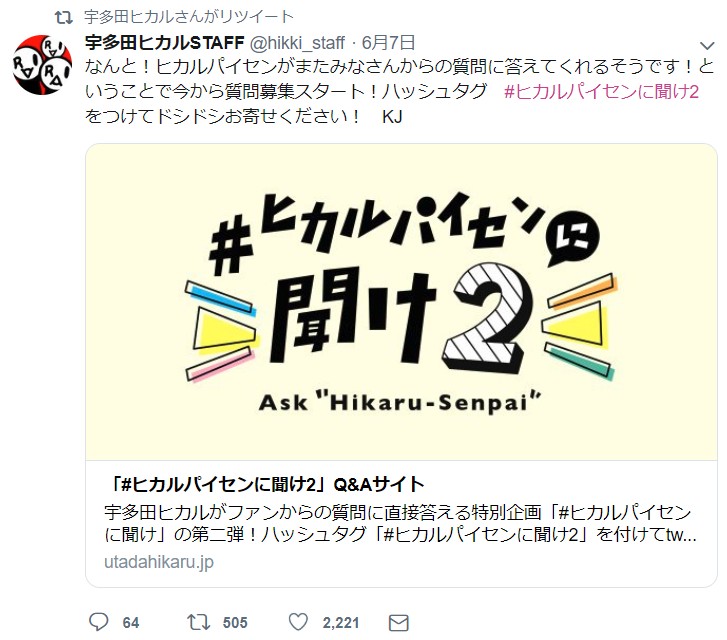This screenshot has width=727, height=640.
Task: Retweet using the retweet arrows icon
Action: 198,622
